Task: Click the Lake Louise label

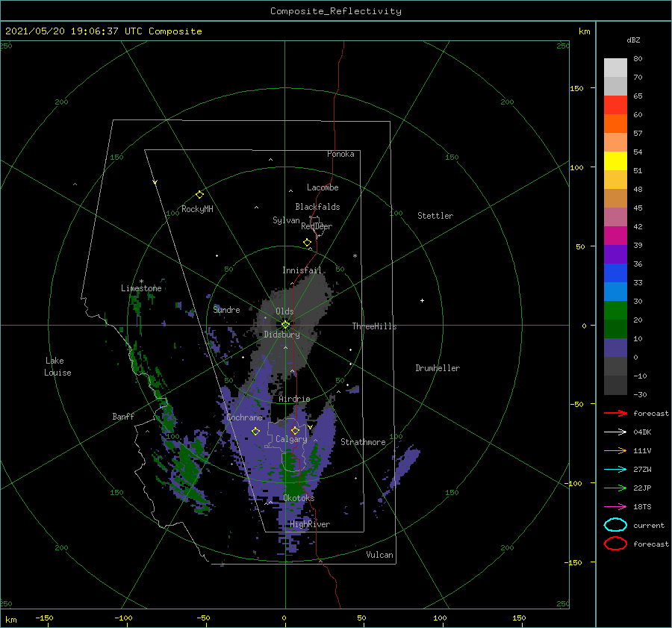Action: pyautogui.click(x=57, y=367)
